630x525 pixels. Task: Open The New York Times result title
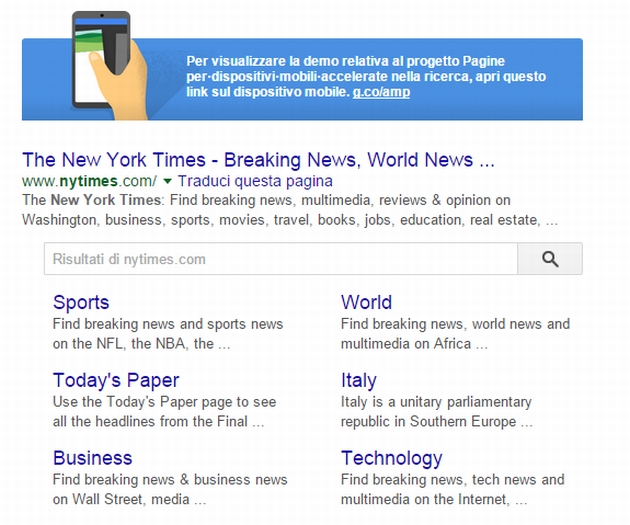tap(258, 160)
